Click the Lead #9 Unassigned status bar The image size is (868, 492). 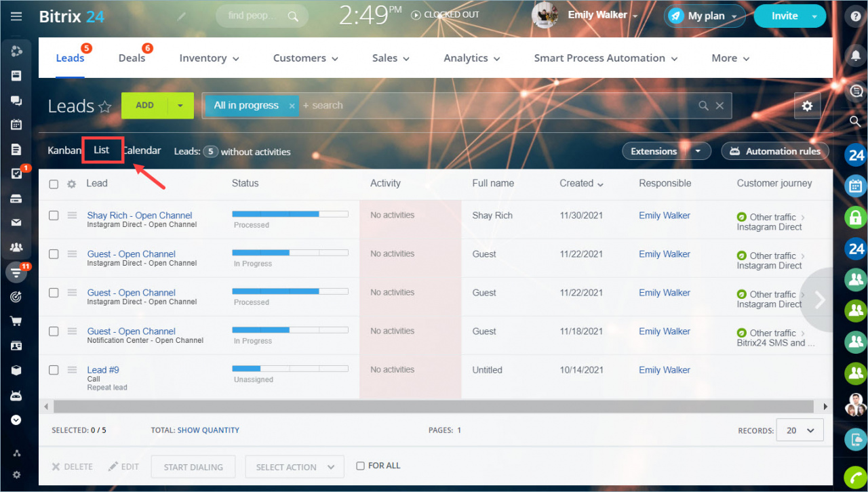click(x=290, y=369)
